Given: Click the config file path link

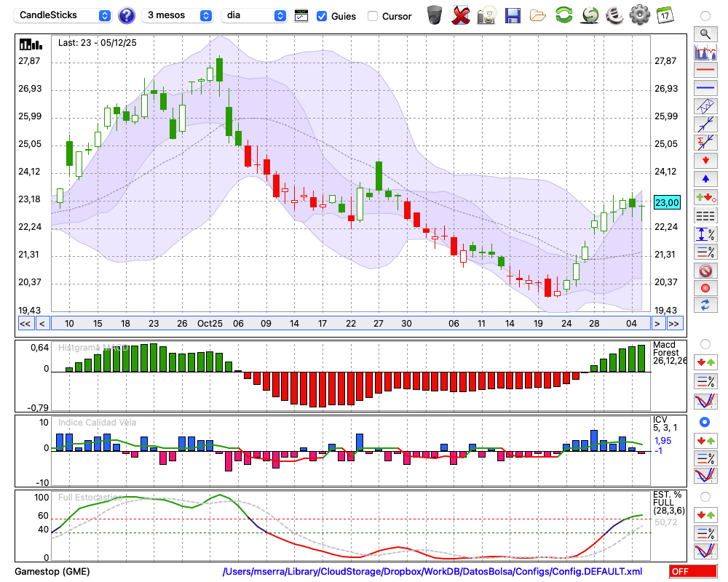Looking at the screenshot, I should coord(432,572).
